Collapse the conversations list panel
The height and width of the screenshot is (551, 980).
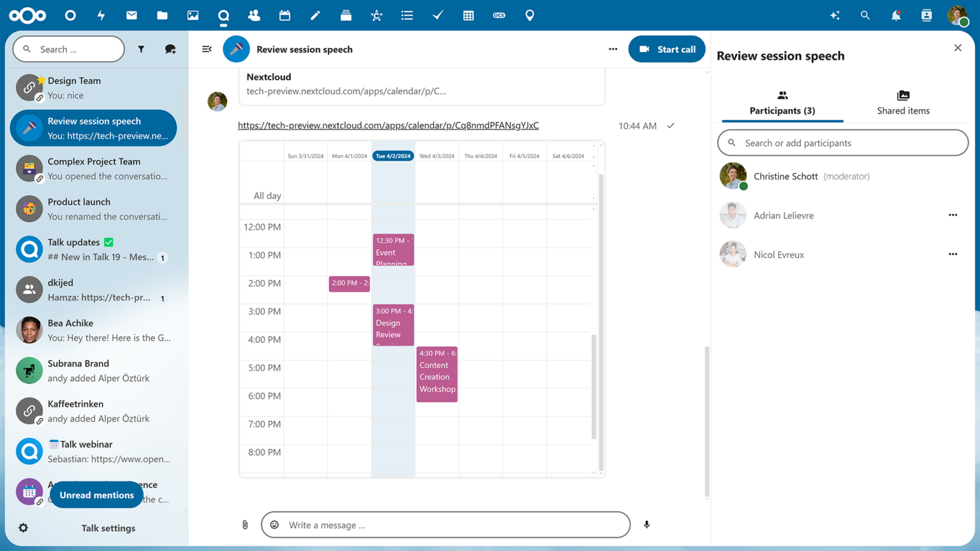pyautogui.click(x=206, y=49)
